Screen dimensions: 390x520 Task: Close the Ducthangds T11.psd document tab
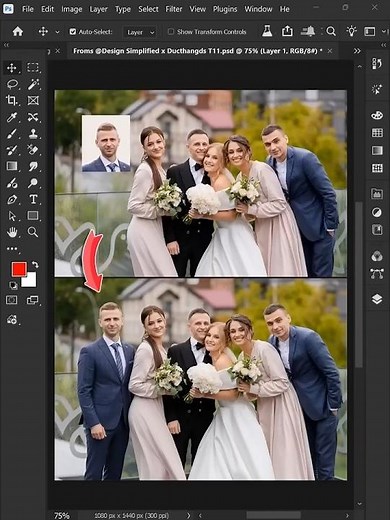click(x=330, y=51)
